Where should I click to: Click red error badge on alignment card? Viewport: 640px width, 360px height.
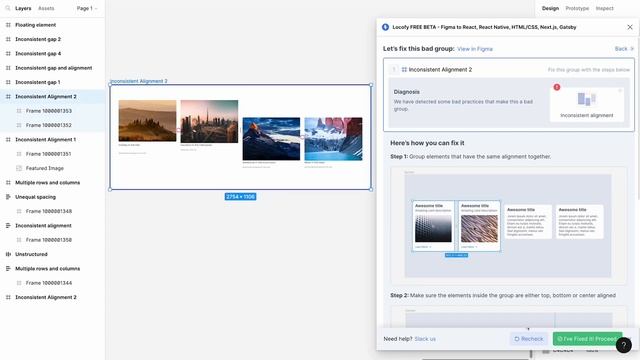tap(557, 87)
